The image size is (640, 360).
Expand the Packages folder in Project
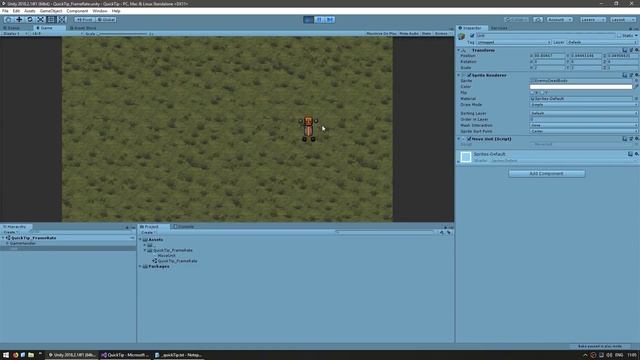coord(140,267)
